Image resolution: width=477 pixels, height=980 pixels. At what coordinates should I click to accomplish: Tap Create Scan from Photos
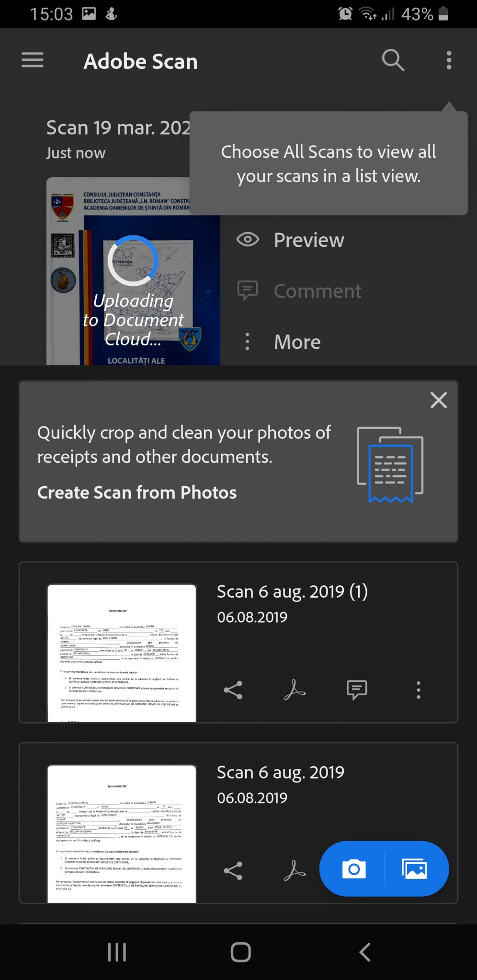click(137, 492)
